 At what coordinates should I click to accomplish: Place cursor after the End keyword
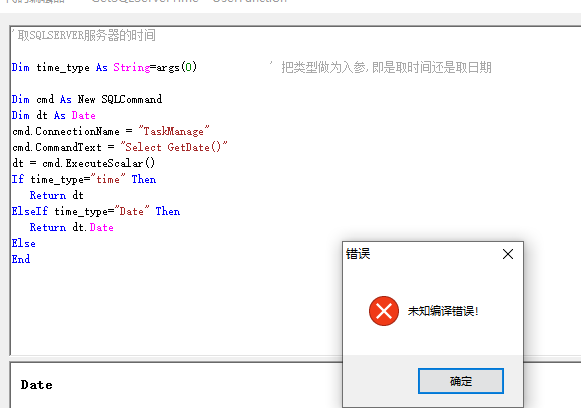[x=31, y=259]
